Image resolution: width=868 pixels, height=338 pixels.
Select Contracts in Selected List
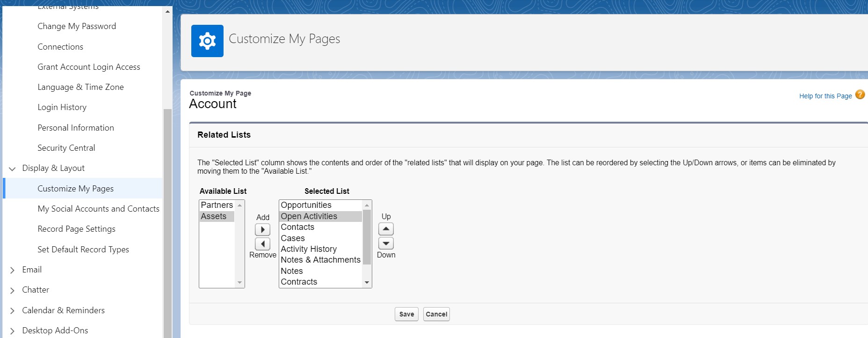click(320, 282)
